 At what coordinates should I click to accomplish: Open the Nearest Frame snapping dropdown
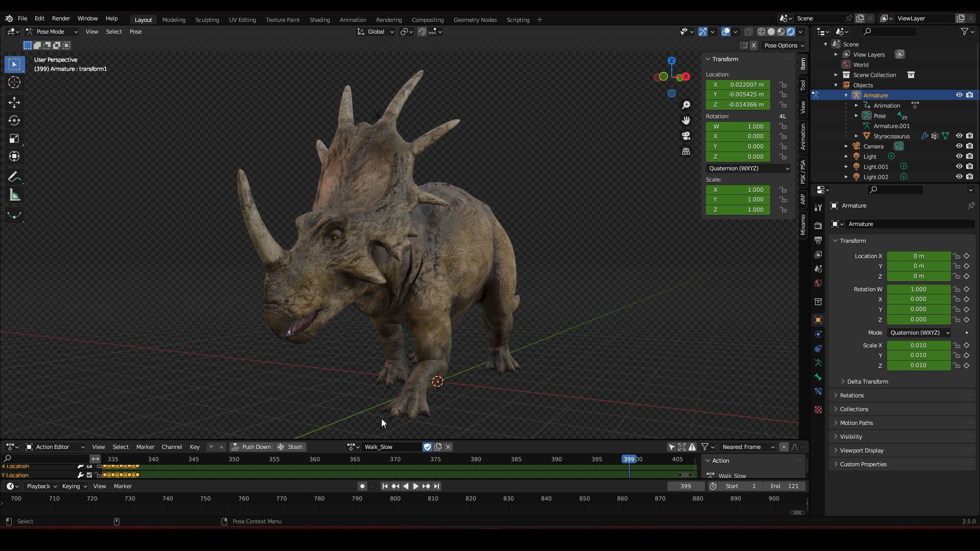click(747, 447)
